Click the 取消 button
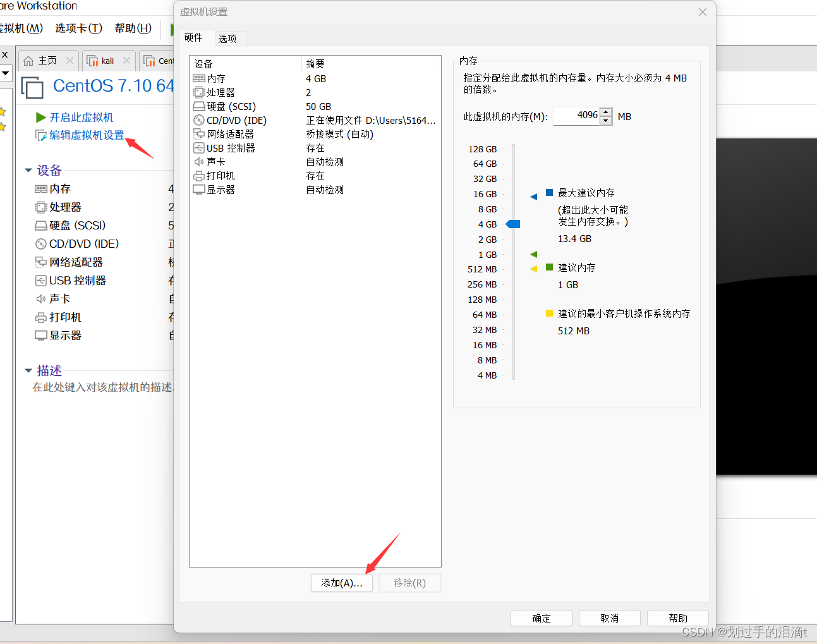 click(x=610, y=618)
